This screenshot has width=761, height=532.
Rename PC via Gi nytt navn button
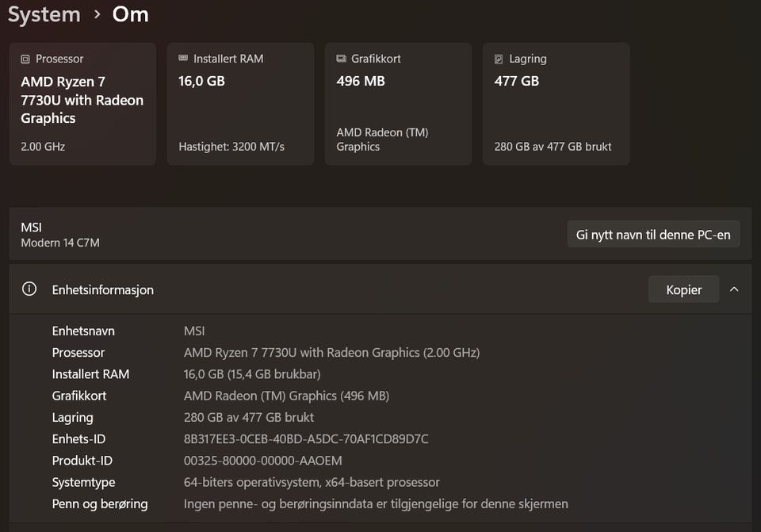tap(653, 235)
